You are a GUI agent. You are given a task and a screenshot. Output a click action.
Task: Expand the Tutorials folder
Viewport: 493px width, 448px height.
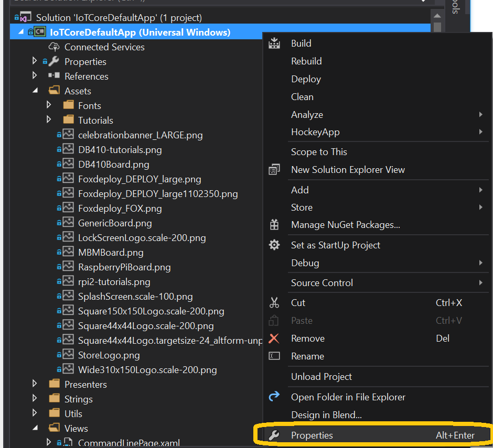pyautogui.click(x=49, y=119)
